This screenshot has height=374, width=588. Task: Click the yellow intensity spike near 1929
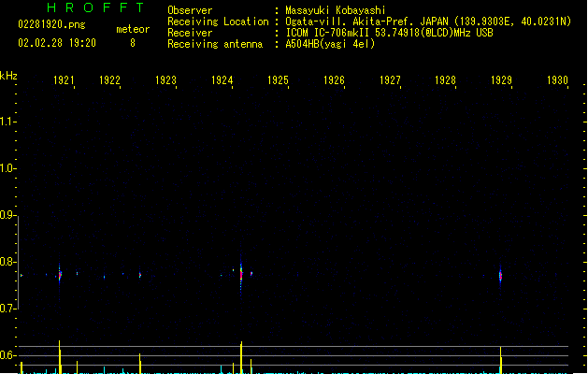(501, 360)
